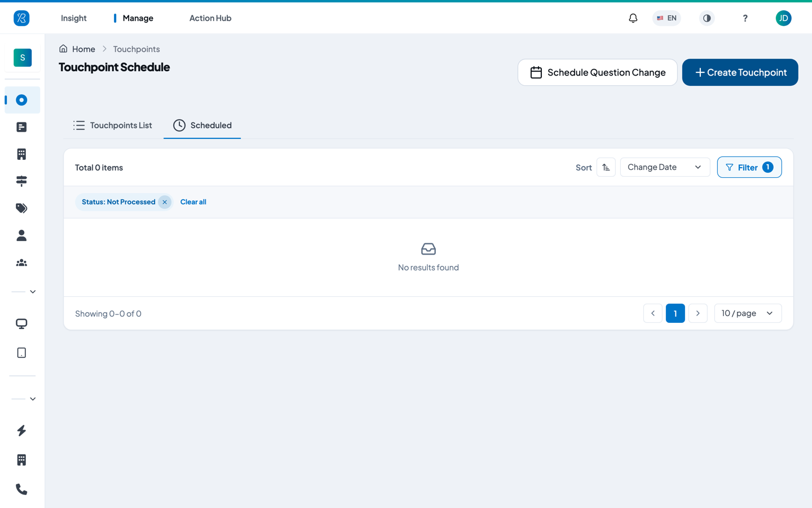
Task: Open the single user icon in sidebar
Action: coord(21,235)
